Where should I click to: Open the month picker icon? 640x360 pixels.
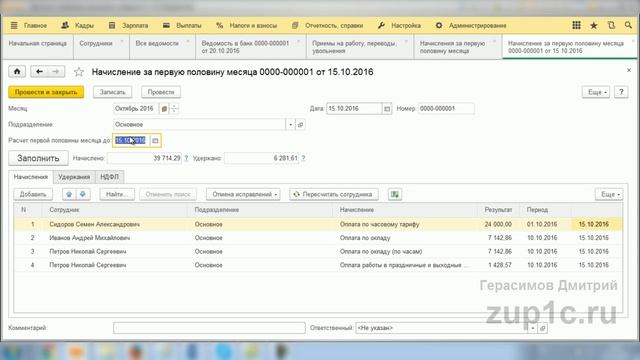[164, 109]
